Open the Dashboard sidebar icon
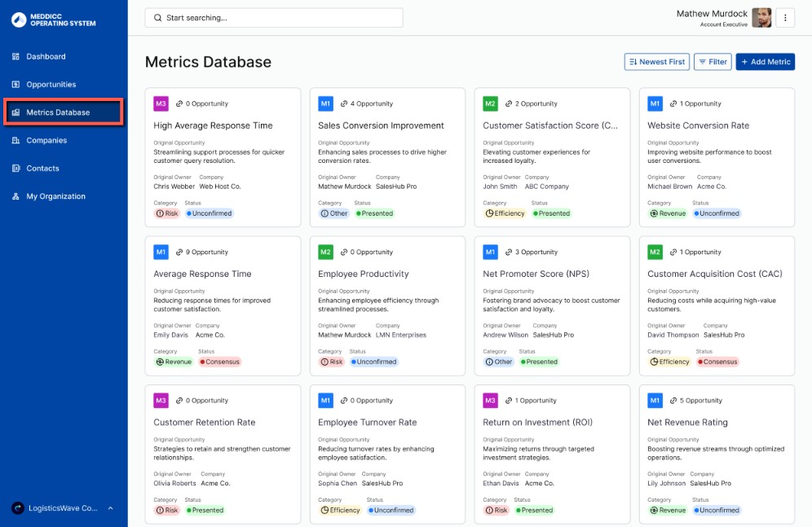812x527 pixels. click(16, 56)
